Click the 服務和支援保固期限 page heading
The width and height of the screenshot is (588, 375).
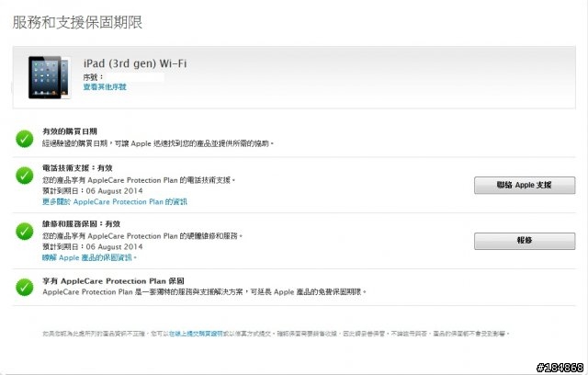tap(77, 22)
